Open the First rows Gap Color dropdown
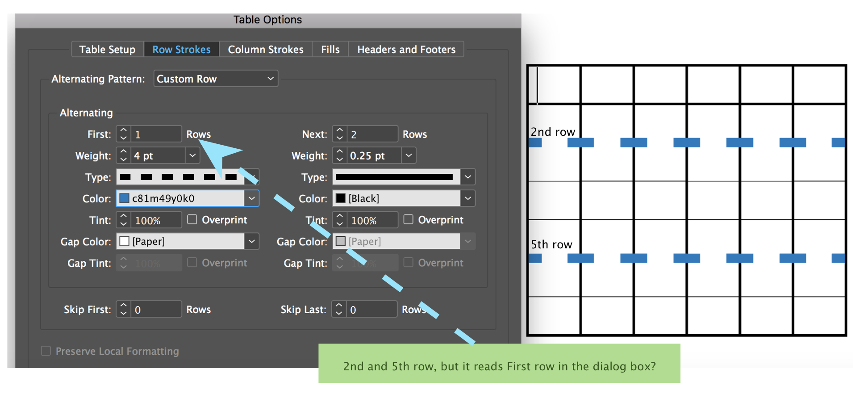 click(x=252, y=241)
